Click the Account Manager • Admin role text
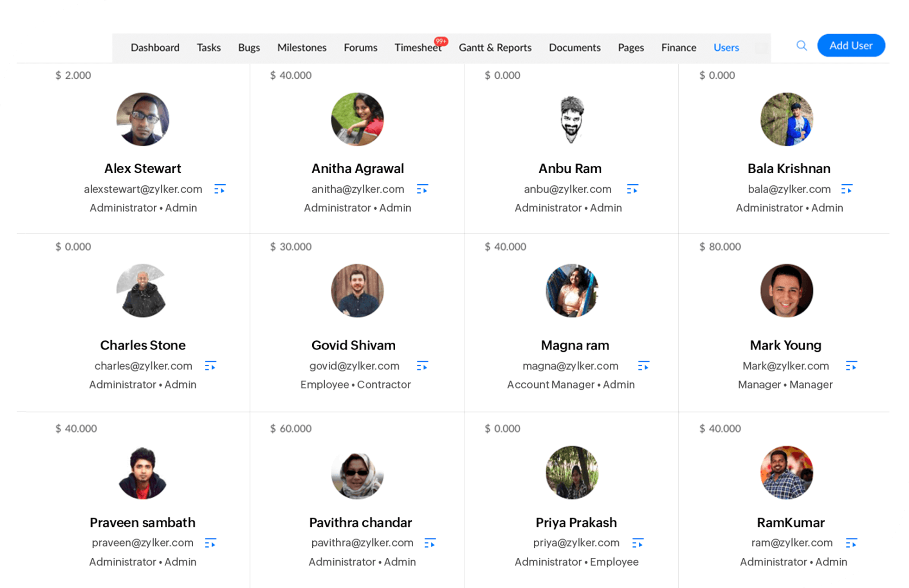 [x=571, y=384]
